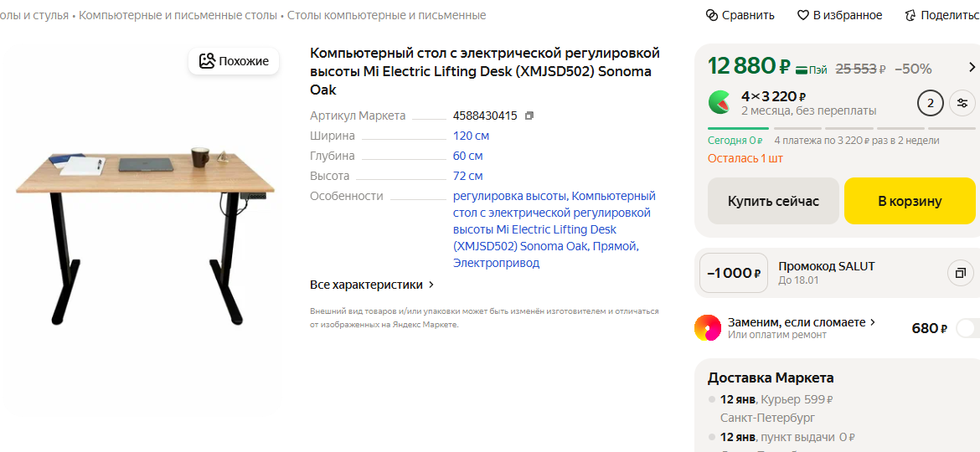Open breadcrumb "Компьютерные и письменные столы"
The height and width of the screenshot is (452, 980).
coord(178,15)
